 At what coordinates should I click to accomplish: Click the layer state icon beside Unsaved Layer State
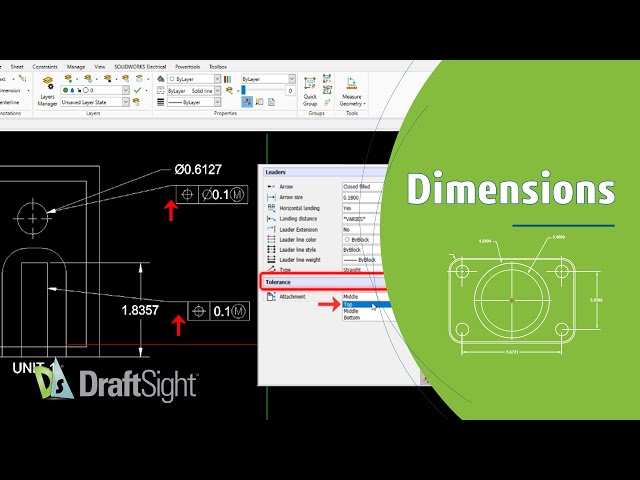pyautogui.click(x=136, y=102)
